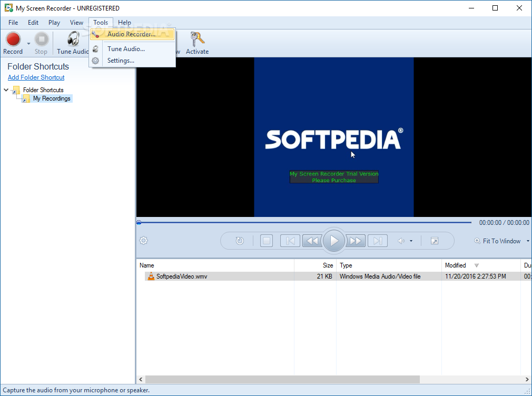Click the repeat/loop playback icon

point(240,241)
